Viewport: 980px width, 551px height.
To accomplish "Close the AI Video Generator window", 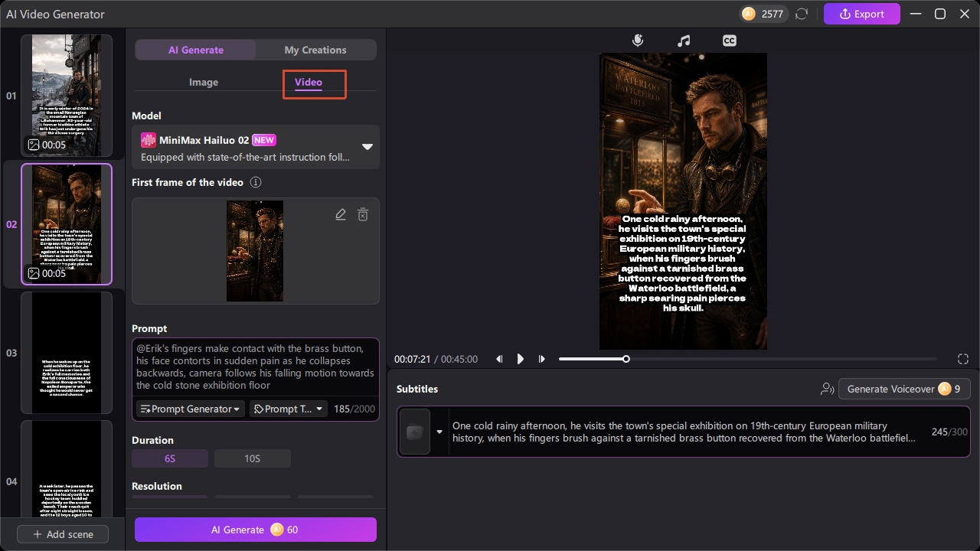I will tap(963, 14).
